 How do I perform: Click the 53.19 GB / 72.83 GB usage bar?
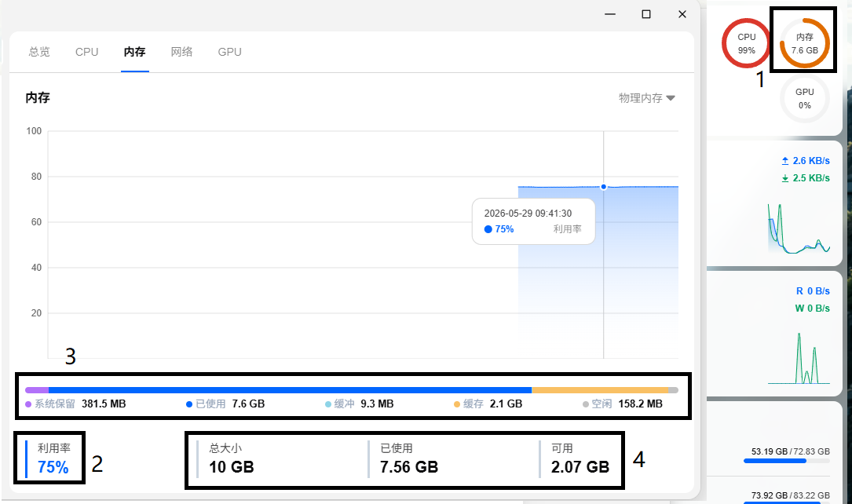tap(787, 461)
